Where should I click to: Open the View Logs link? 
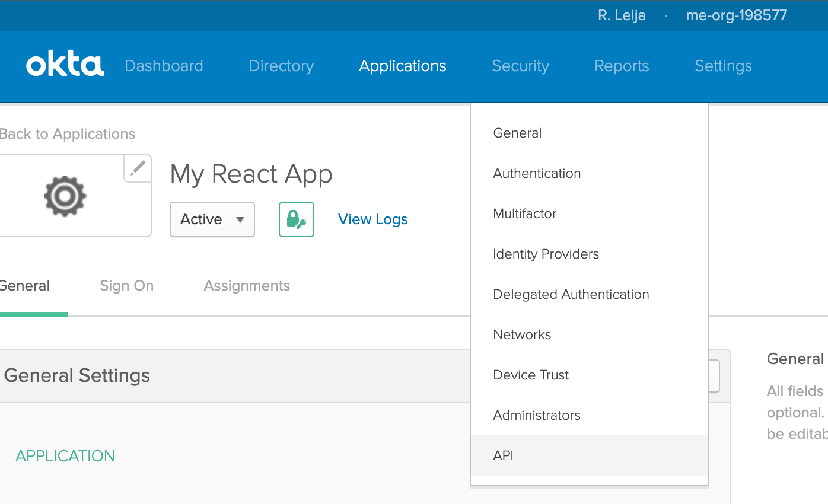372,219
